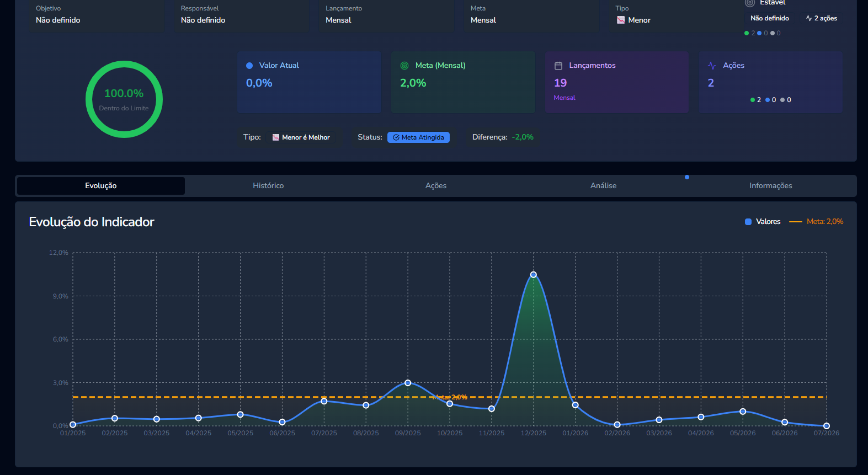
Task: Click the 09/2025 data point on chart
Action: click(408, 383)
